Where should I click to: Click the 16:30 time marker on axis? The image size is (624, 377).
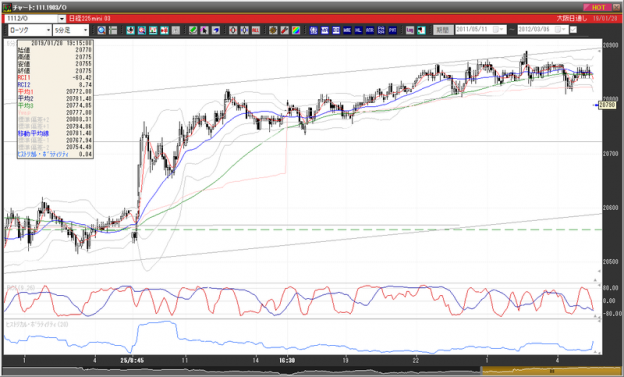point(286,360)
